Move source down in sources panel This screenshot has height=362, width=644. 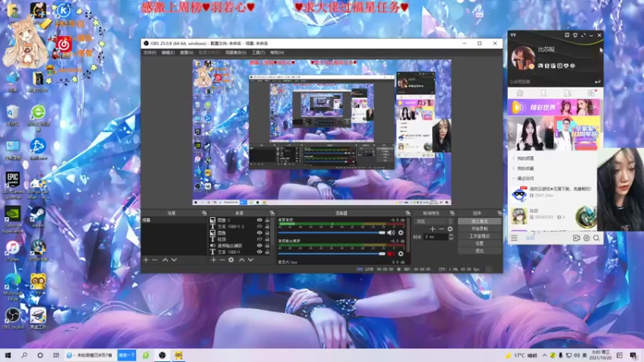click(250, 260)
